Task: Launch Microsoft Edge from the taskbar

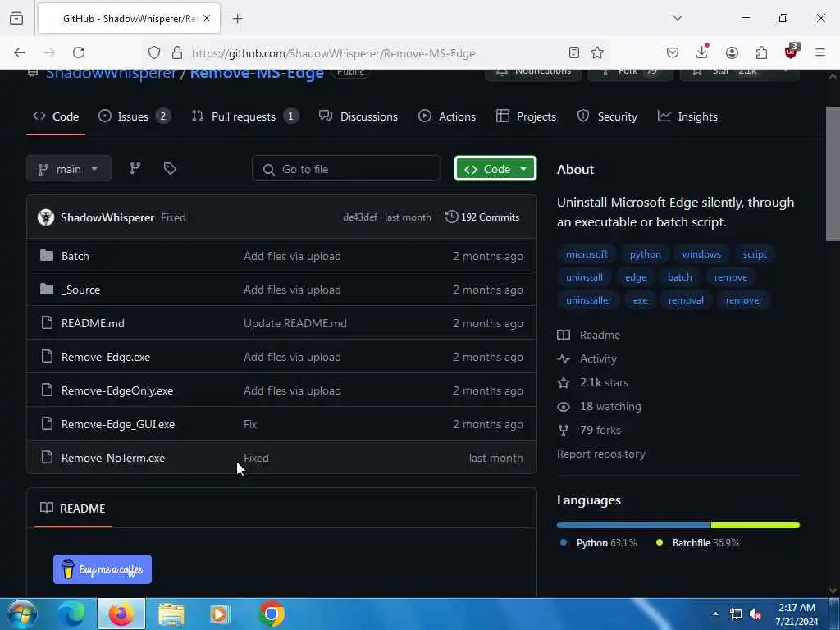Action: point(71,614)
